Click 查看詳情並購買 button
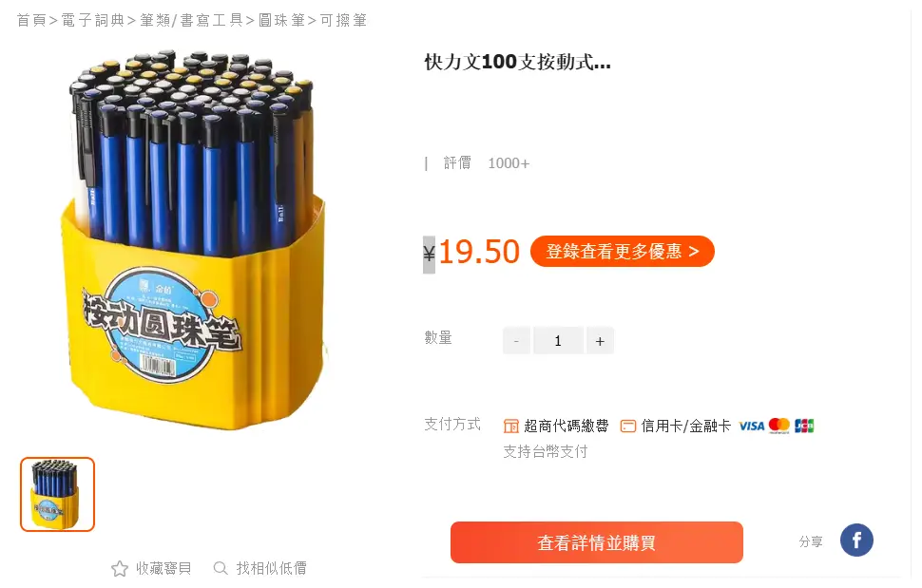This screenshot has width=922, height=588. pos(597,542)
